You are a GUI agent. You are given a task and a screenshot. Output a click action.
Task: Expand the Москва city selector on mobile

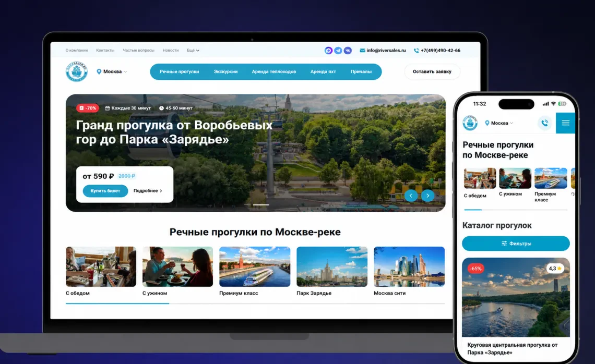click(x=499, y=123)
